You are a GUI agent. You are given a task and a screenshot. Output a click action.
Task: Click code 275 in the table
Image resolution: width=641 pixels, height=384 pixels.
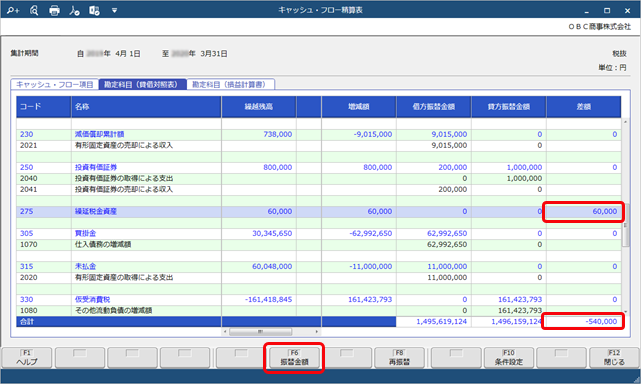pos(27,211)
